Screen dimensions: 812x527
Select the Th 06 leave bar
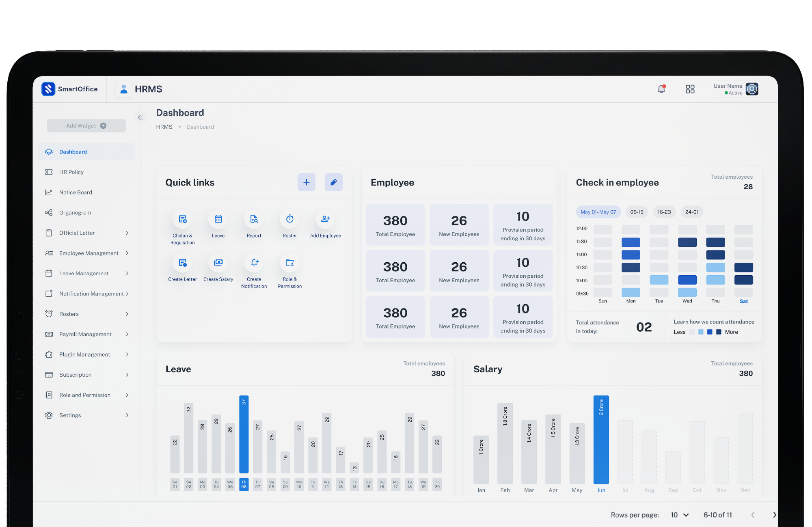[244, 434]
